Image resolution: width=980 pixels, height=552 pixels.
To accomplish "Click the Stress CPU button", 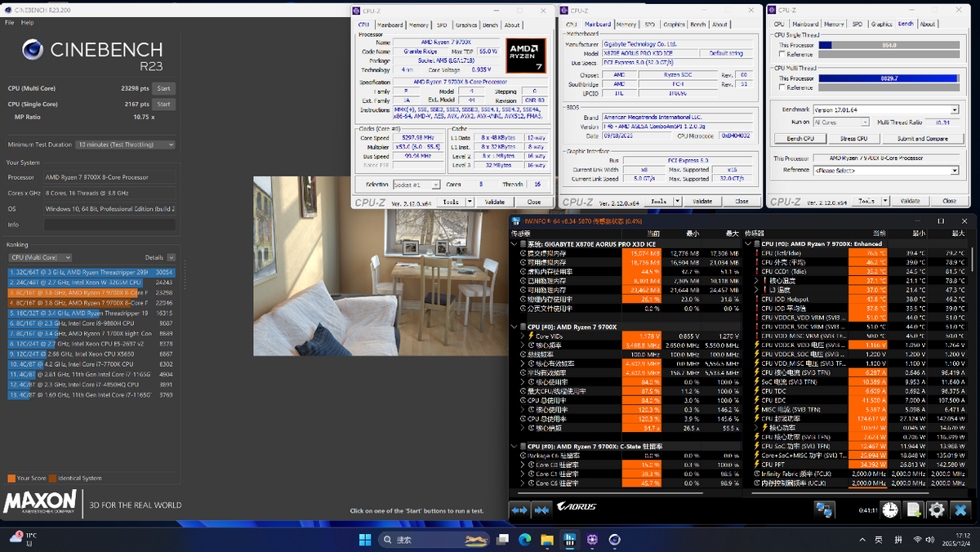I will pos(853,139).
